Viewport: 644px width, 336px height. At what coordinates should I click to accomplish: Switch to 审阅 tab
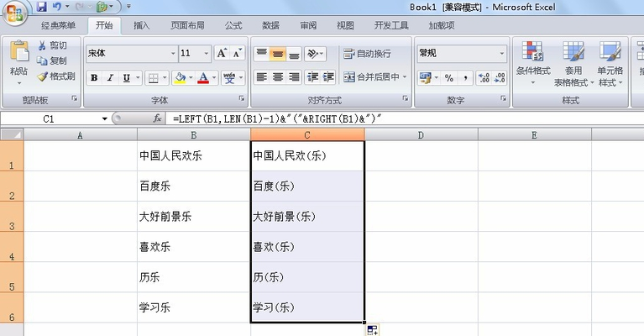(x=308, y=25)
